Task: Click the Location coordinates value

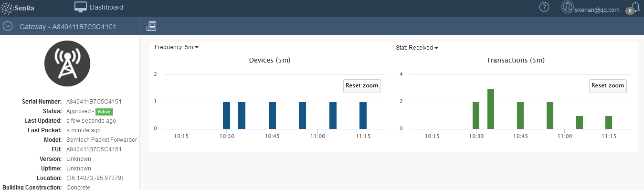Action: point(95,178)
